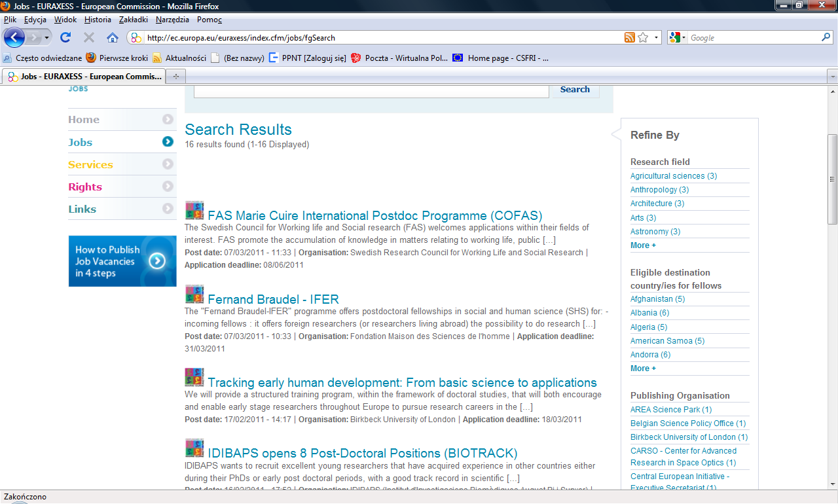Expand More + under Eligible destination countries
This screenshot has height=504, width=838.
(x=643, y=369)
